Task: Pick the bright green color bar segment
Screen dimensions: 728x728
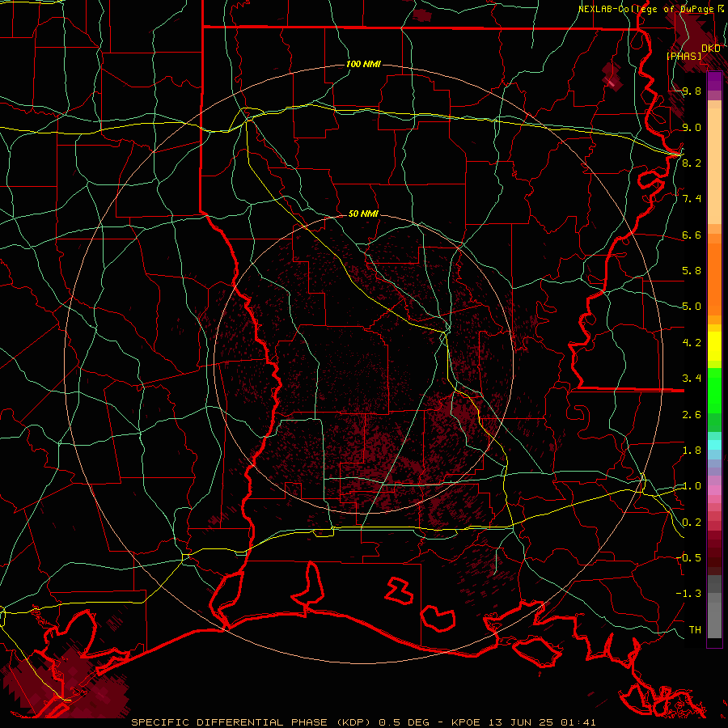Action: pos(714,391)
